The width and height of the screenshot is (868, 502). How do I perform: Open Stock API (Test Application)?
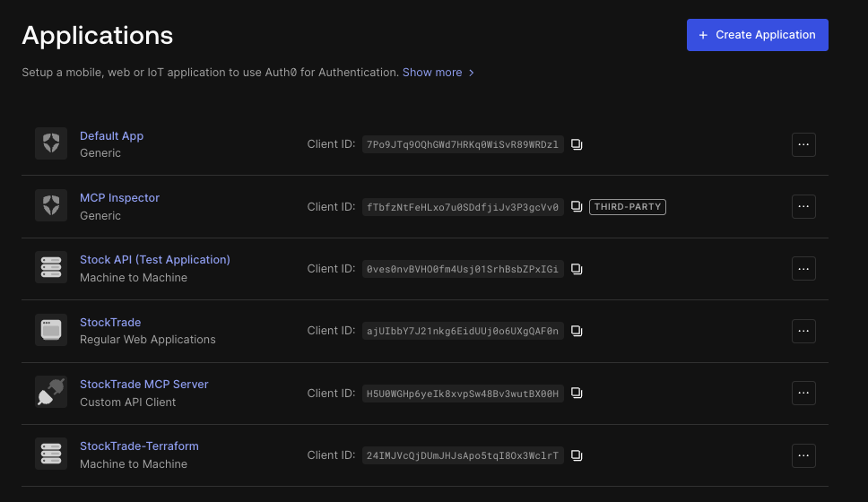pos(155,260)
